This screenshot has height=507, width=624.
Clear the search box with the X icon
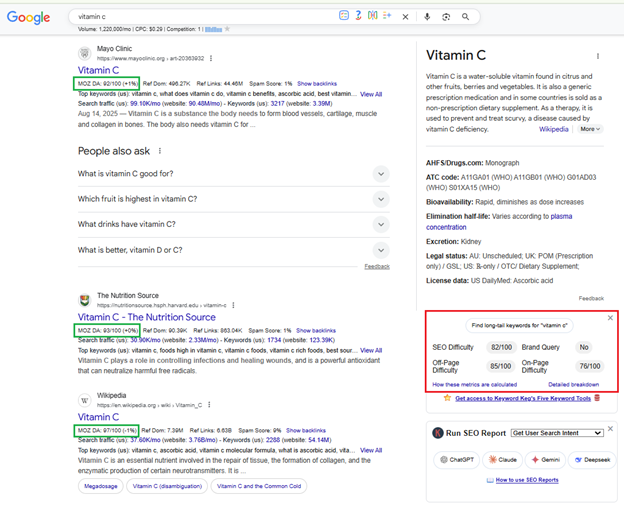(405, 17)
